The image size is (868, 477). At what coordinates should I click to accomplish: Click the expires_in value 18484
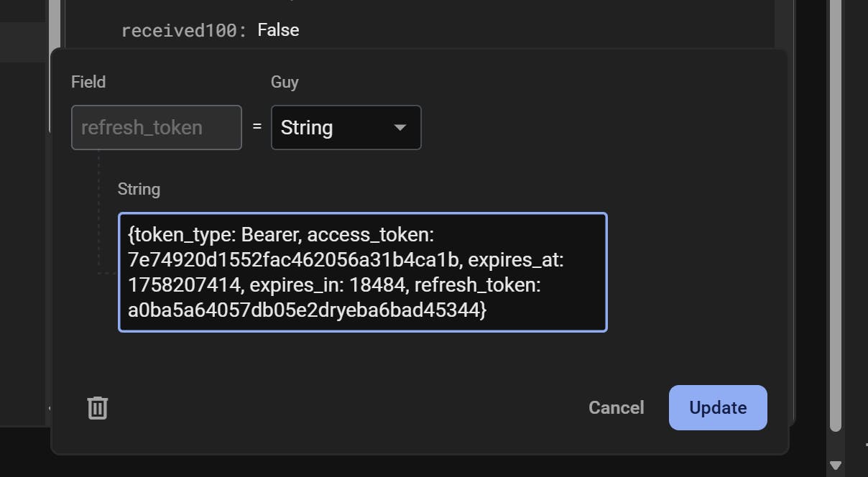375,285
